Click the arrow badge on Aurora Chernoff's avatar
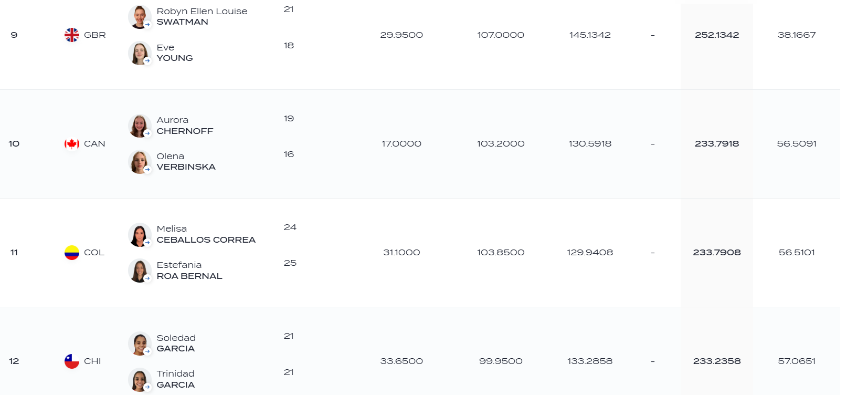The width and height of the screenshot is (868, 395). click(x=147, y=133)
